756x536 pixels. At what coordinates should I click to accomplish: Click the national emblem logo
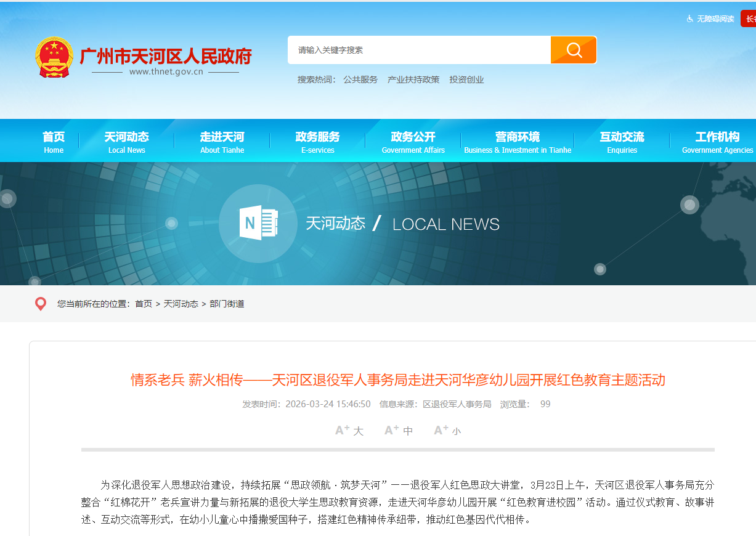click(x=54, y=57)
